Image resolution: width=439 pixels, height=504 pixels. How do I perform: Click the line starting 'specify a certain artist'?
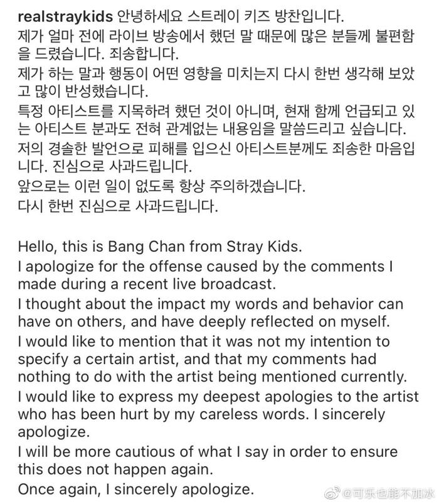click(197, 359)
